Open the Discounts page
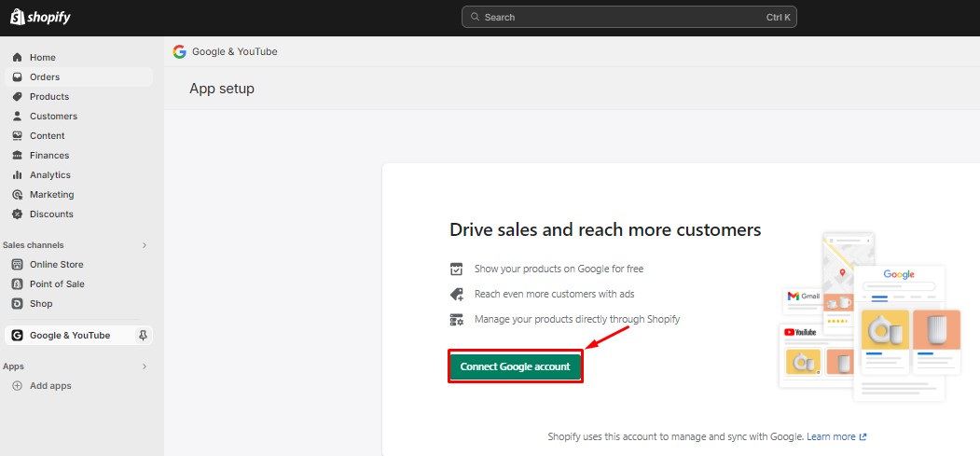Image resolution: width=980 pixels, height=456 pixels. (78, 214)
